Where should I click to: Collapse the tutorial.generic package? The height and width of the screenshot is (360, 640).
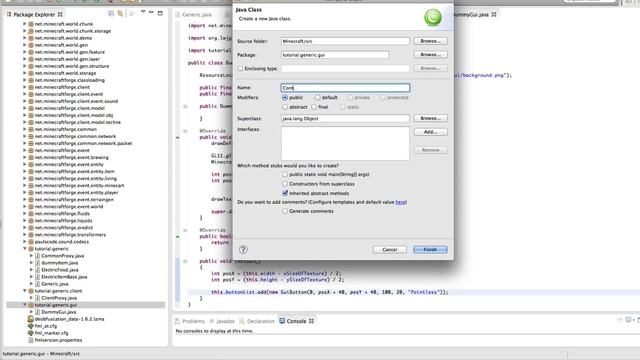[x=24, y=249]
